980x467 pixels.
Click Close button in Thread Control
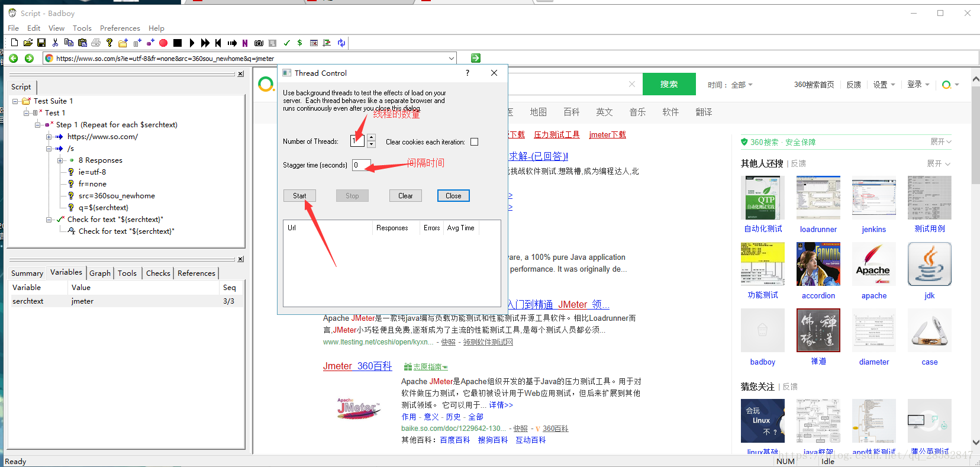coord(453,196)
